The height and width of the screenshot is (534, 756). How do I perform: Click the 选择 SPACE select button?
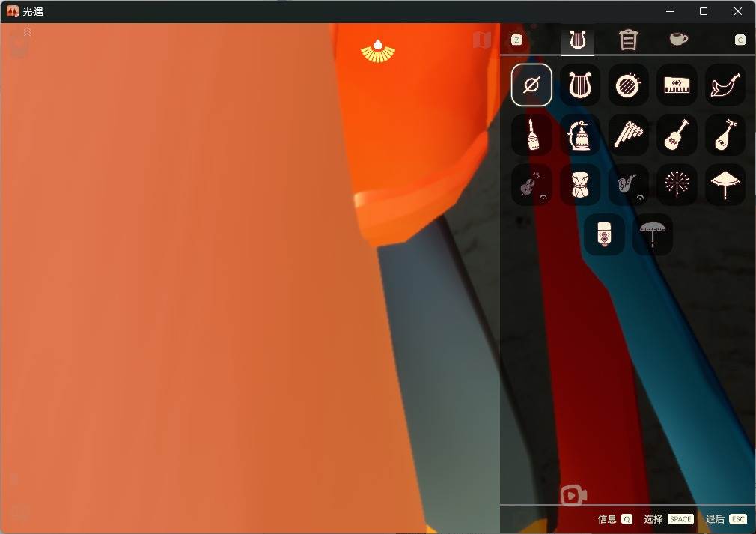point(668,519)
